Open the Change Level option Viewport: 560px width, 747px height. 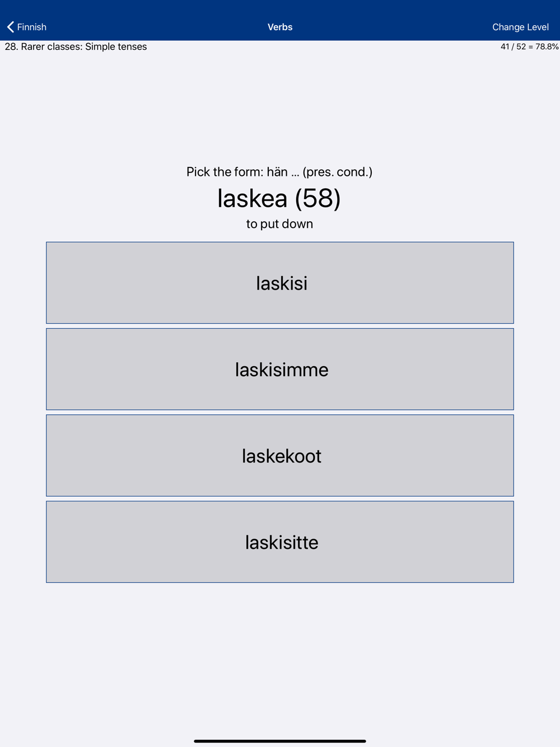point(520,27)
